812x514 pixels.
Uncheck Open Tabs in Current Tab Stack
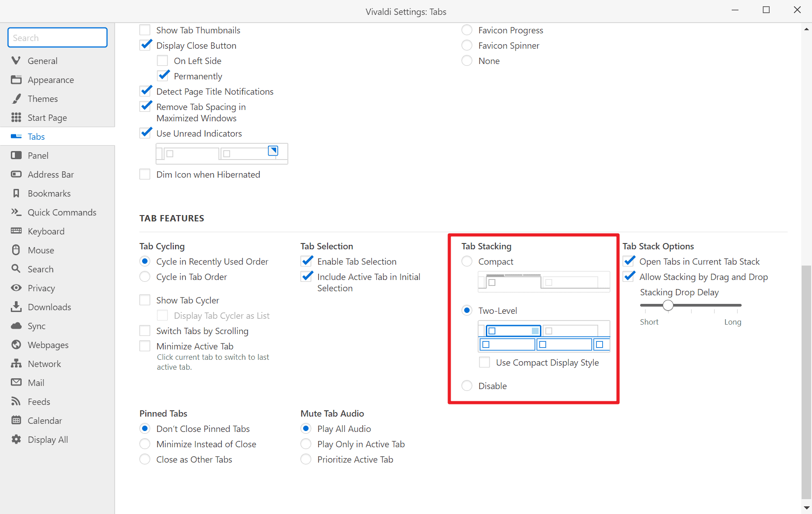[628, 262]
